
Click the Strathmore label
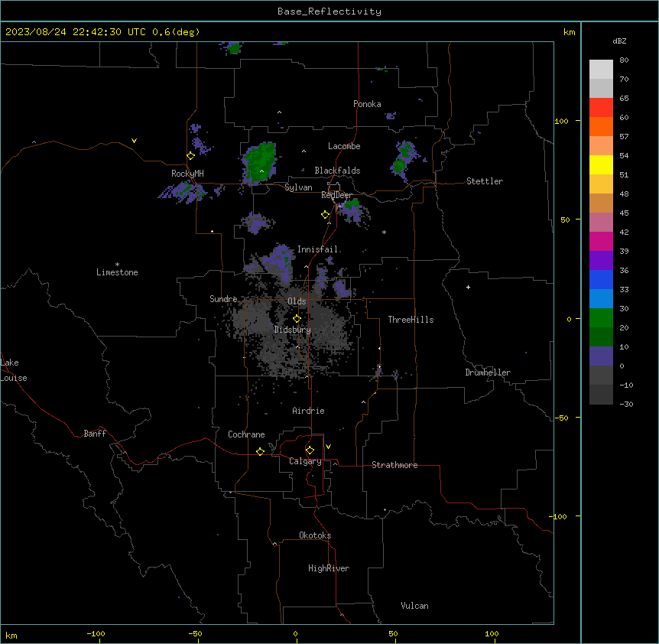tap(394, 465)
